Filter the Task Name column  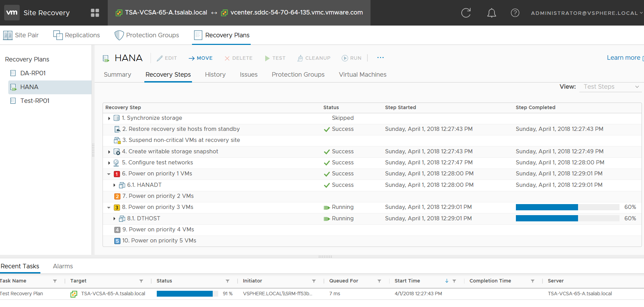[x=55, y=281]
